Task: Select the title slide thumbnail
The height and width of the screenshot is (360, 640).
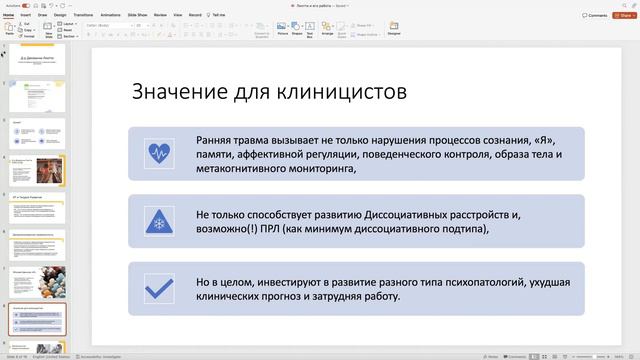Action: coord(37,59)
